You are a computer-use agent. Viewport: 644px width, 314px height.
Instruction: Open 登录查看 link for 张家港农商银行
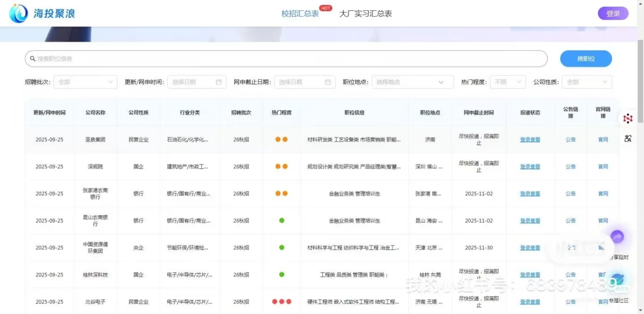click(530, 194)
